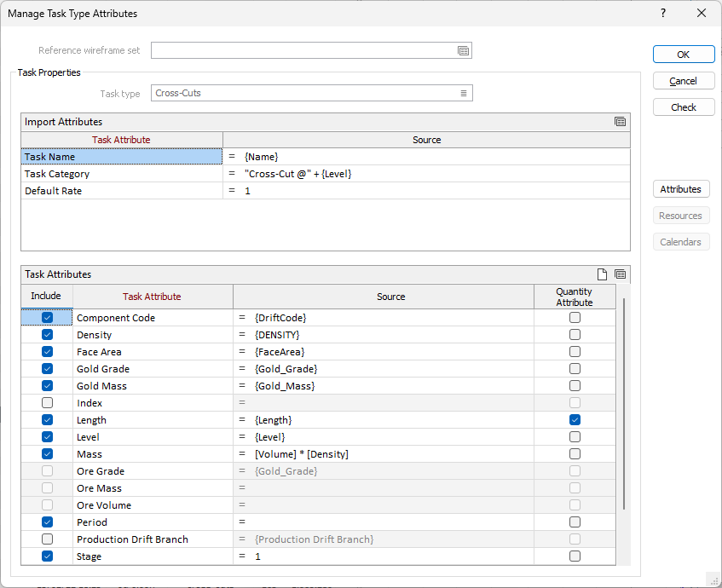Click the Source column header in Import Attributes
The height and width of the screenshot is (588, 722).
426,140
